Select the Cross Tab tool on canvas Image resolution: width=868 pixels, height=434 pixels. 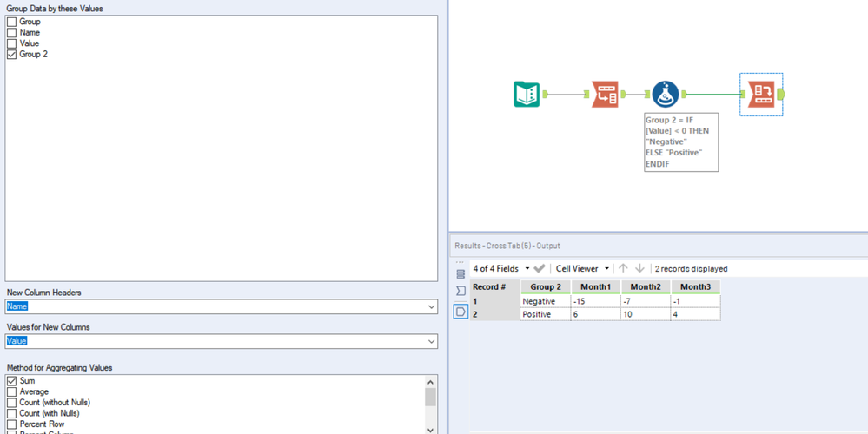[762, 94]
